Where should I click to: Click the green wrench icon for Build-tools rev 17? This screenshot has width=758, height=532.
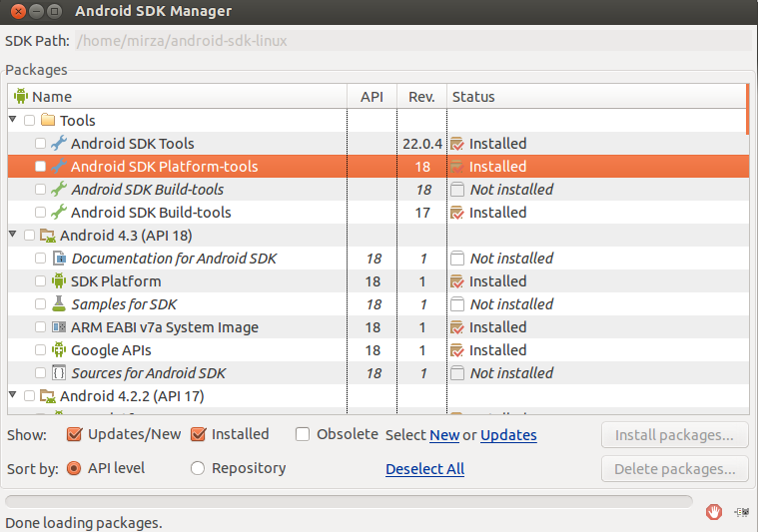coord(59,213)
